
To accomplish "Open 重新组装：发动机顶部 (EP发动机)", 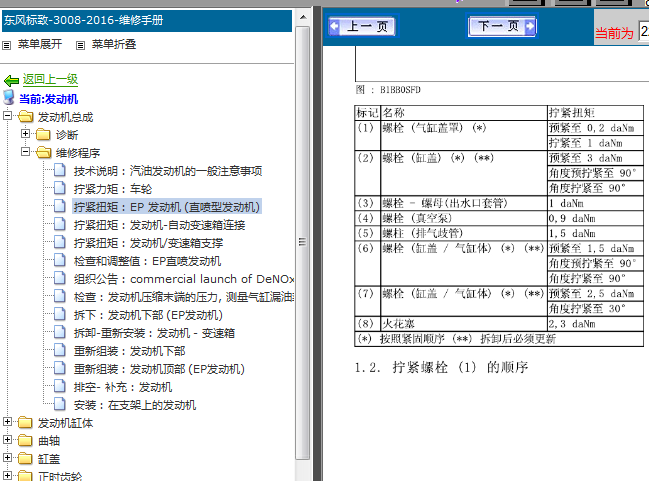I will point(159,369).
